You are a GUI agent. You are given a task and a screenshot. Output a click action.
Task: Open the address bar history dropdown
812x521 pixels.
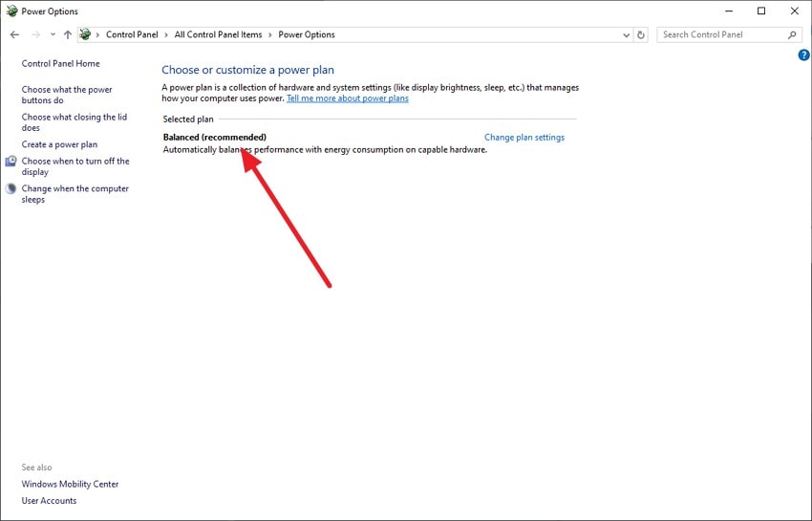pos(626,35)
